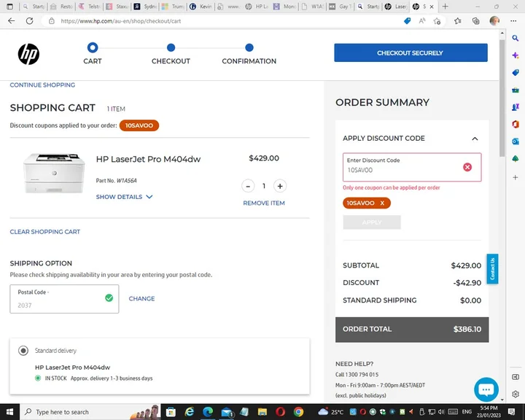Click the Clear Shopping Cart link

45,232
